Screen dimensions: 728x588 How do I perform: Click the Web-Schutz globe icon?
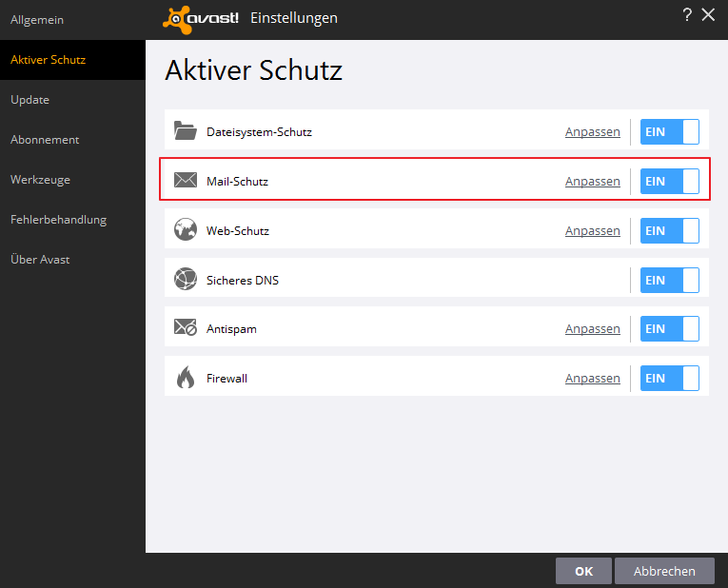(x=186, y=229)
